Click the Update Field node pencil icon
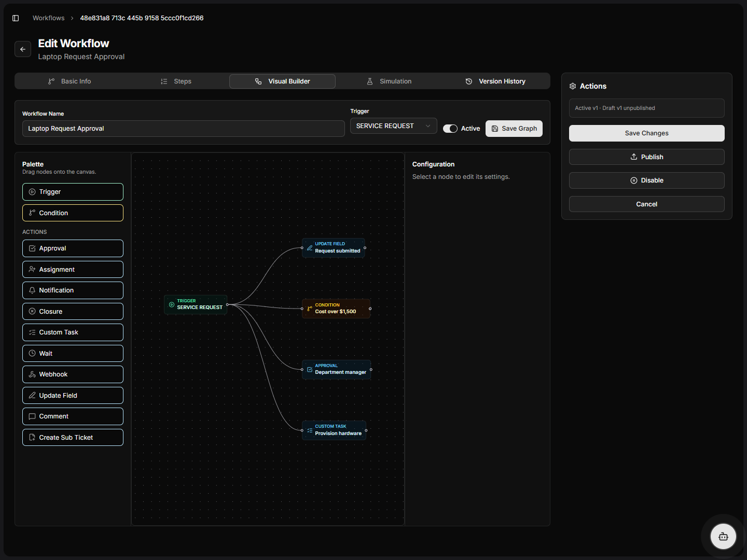Screen dimensions: 747x560 [310, 248]
